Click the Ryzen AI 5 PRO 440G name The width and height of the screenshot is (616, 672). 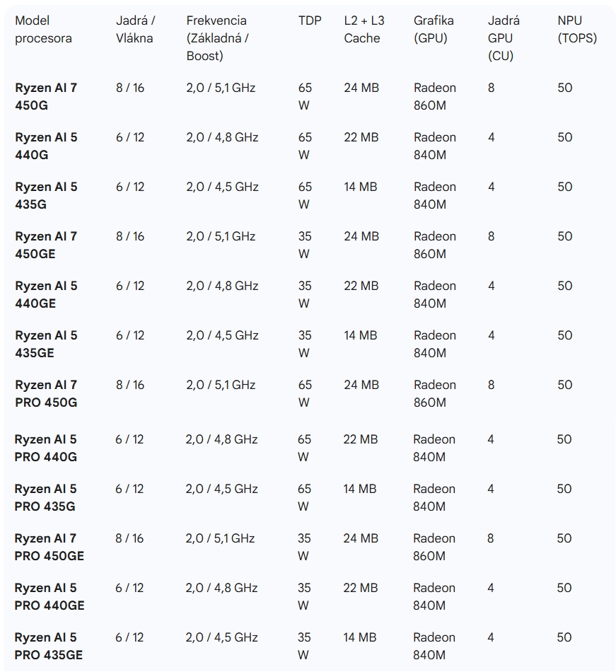point(46,448)
